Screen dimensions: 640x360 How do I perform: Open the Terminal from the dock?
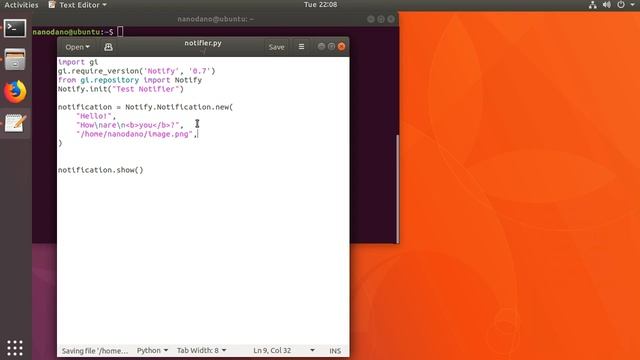15,29
